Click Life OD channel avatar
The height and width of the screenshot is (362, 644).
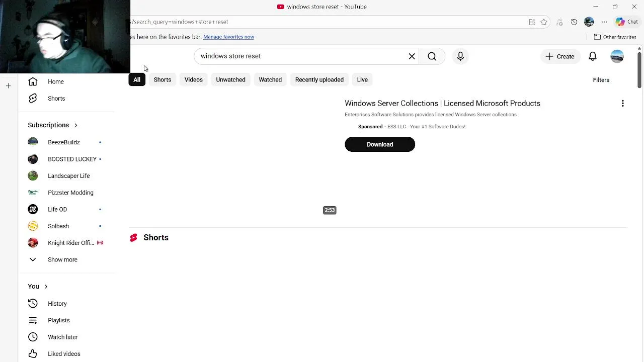pos(33,209)
